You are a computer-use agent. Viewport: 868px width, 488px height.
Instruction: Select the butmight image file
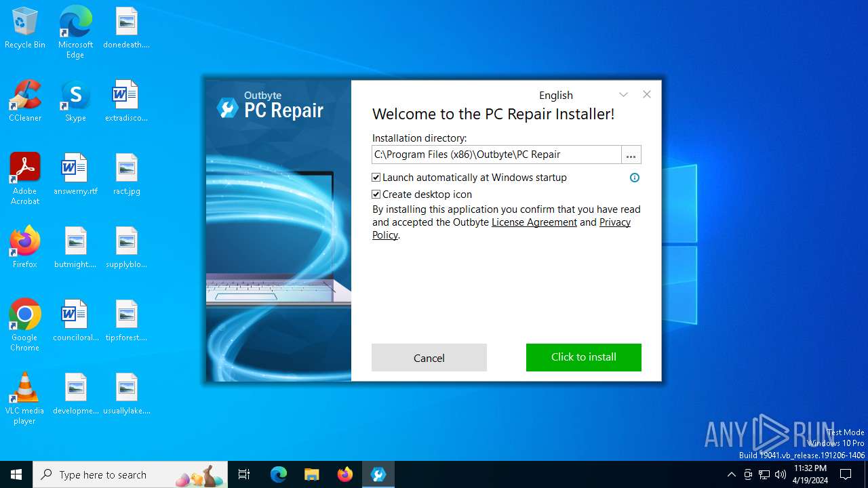coord(75,247)
